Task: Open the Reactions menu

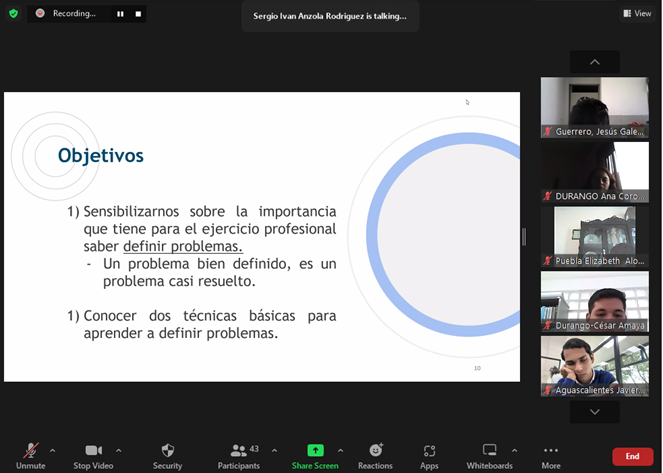Action: pos(375,456)
